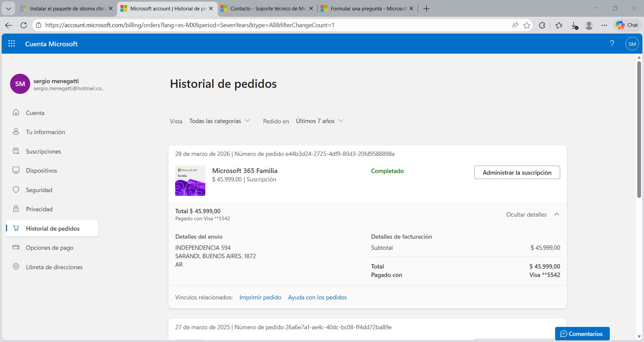Viewport: 644px width, 342px height.
Task: Expand the Últimos 7 años period filter
Action: (x=319, y=121)
